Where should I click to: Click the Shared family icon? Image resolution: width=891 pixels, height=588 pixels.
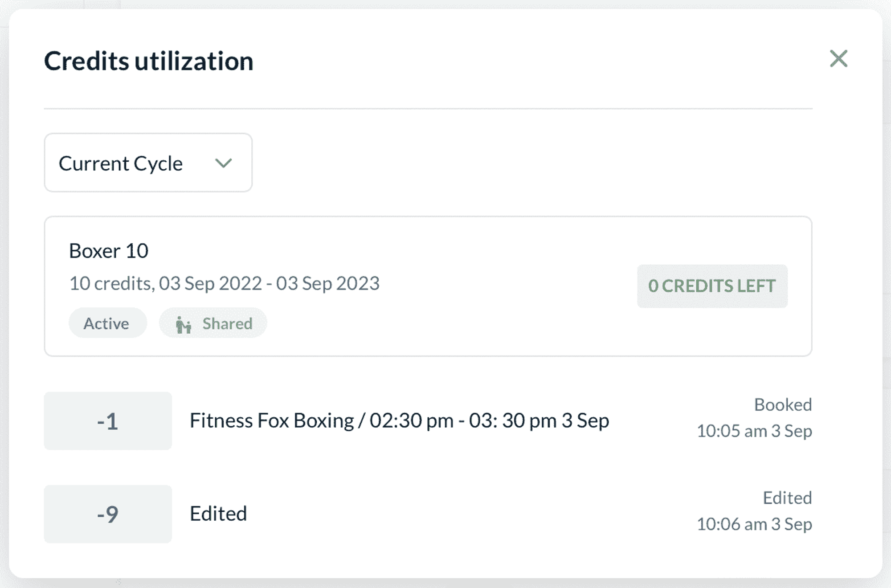coord(183,324)
